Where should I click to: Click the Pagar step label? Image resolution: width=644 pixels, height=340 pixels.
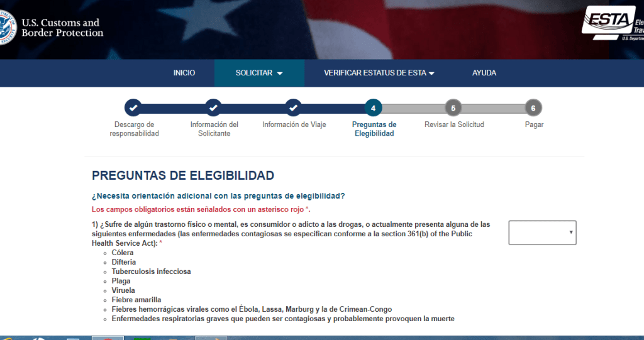click(534, 124)
